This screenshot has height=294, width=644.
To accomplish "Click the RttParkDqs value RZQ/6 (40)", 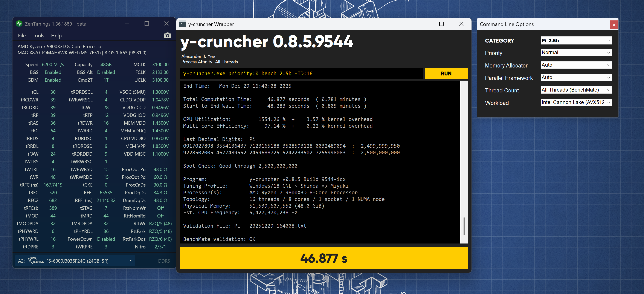I will (x=160, y=239).
